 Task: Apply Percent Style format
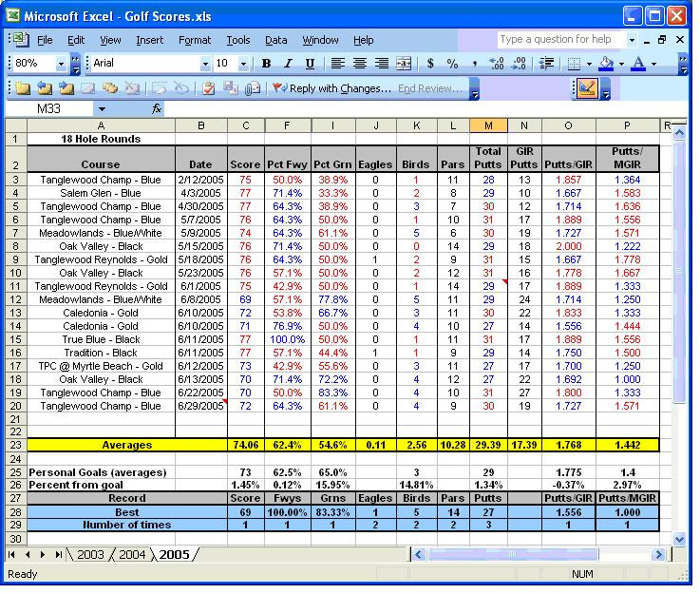point(452,64)
